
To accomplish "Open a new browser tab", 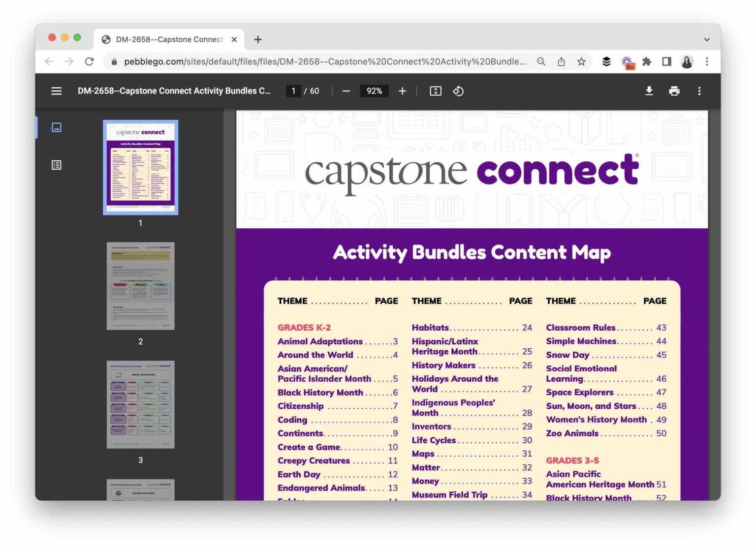I will click(x=258, y=39).
